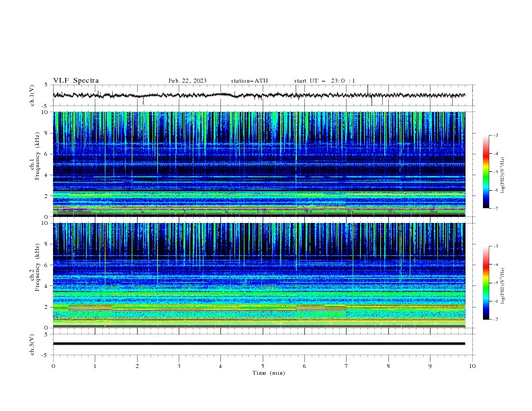Select the start UT time text
The width and height of the screenshot is (532, 411).
[324, 81]
